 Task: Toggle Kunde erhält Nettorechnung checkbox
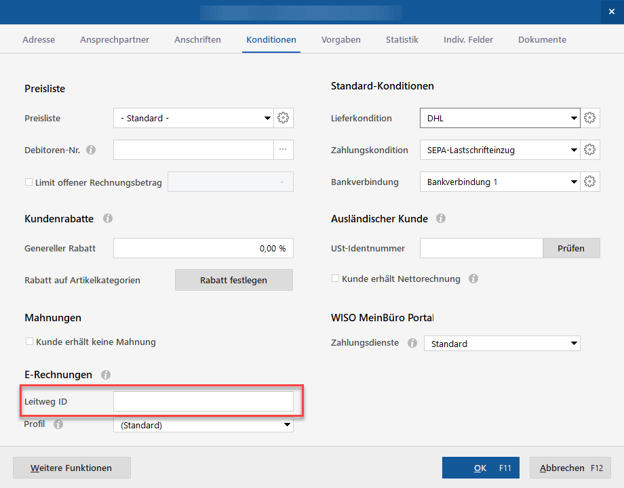336,279
